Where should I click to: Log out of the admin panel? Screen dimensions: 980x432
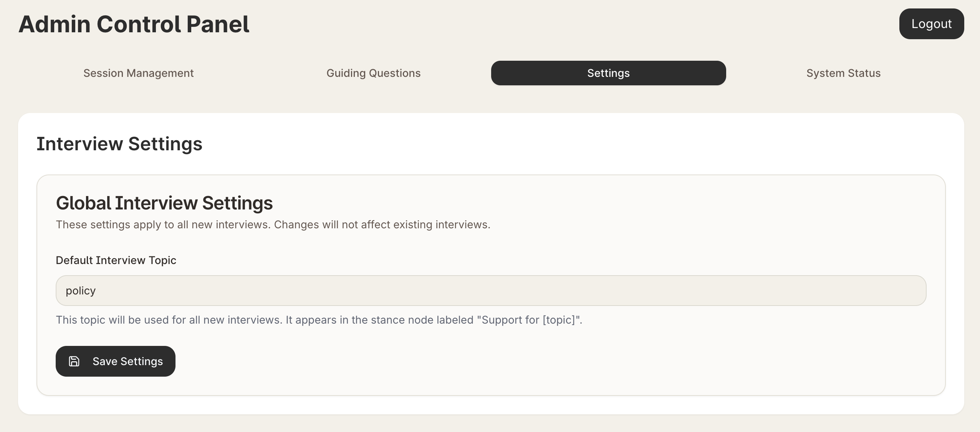931,24
